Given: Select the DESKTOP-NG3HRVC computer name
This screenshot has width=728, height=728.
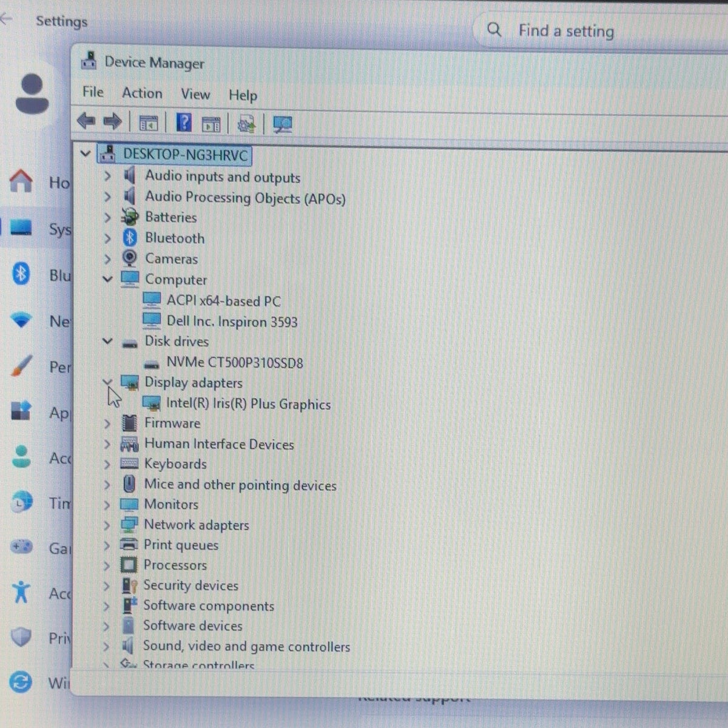Looking at the screenshot, I should pos(186,155).
